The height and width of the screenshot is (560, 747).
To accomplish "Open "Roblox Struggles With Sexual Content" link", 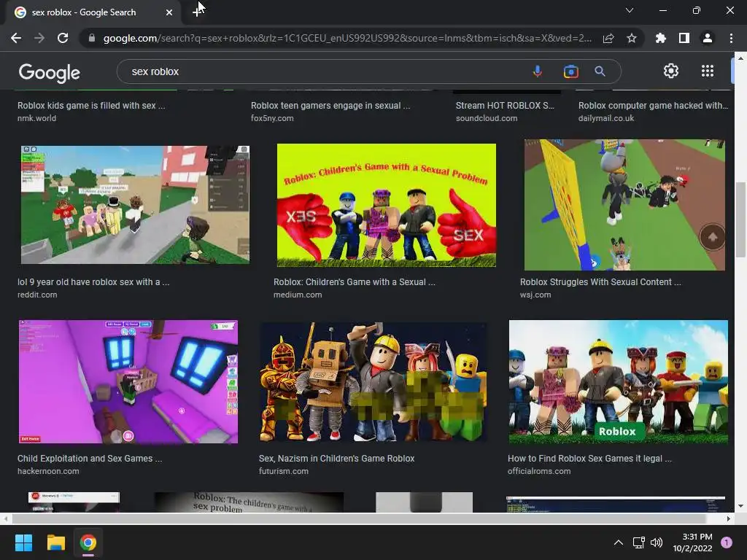I will (x=600, y=282).
